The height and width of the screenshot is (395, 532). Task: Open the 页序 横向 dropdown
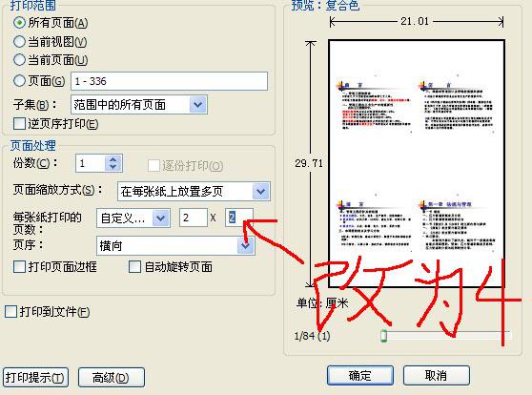point(245,245)
